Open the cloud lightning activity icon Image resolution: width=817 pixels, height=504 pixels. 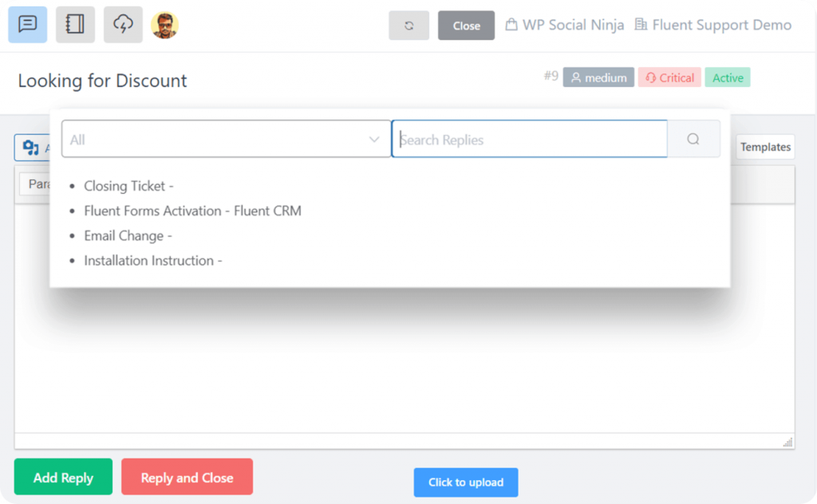[x=123, y=25]
